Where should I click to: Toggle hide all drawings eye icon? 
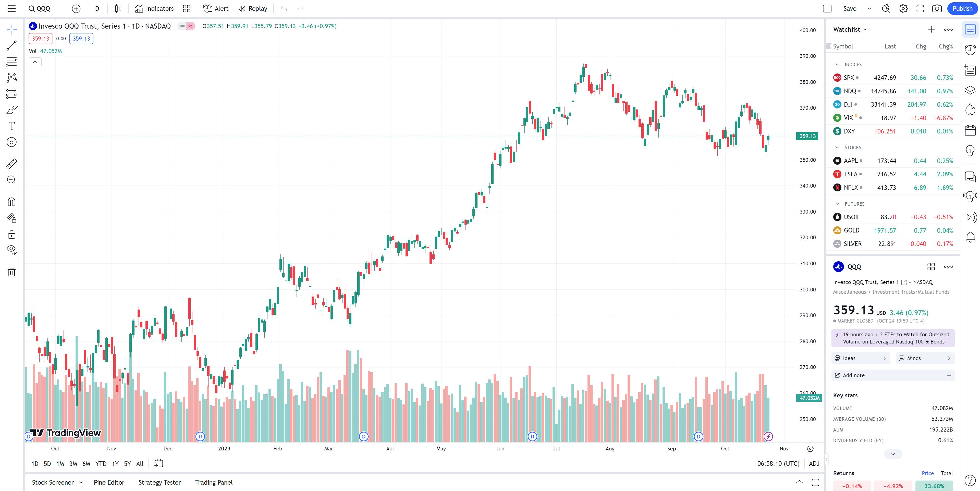click(x=12, y=250)
